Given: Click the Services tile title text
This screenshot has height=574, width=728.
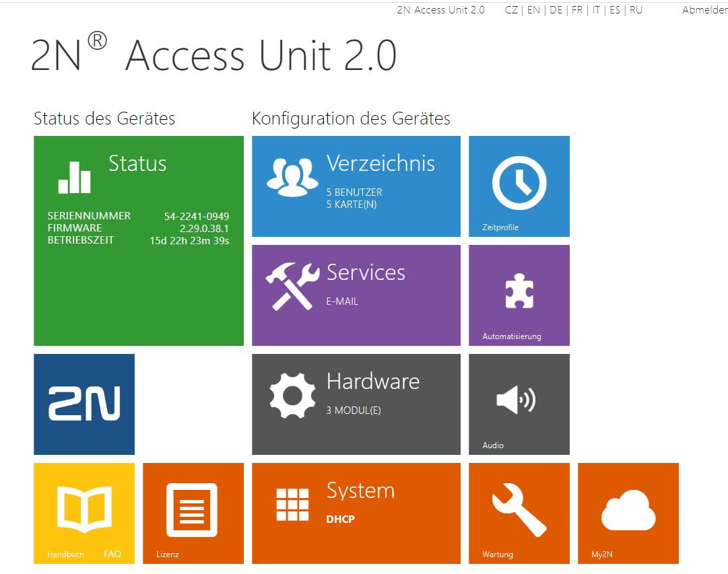Looking at the screenshot, I should coord(366,273).
